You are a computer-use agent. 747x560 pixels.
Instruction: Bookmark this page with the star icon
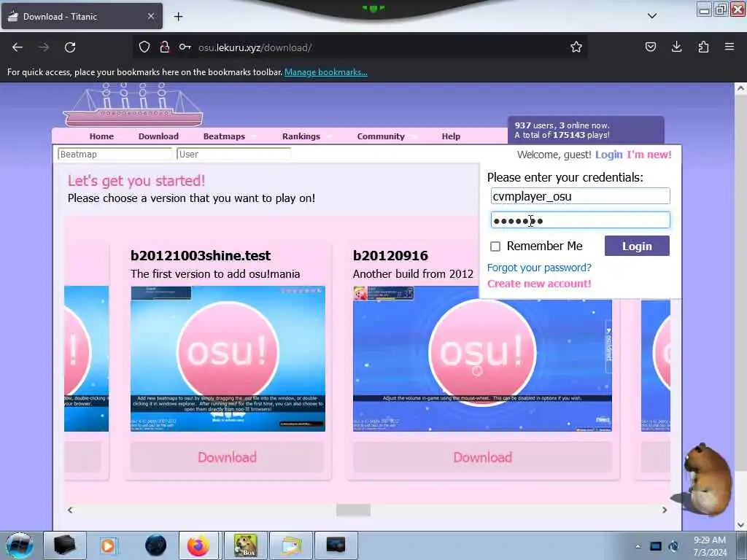tap(576, 47)
